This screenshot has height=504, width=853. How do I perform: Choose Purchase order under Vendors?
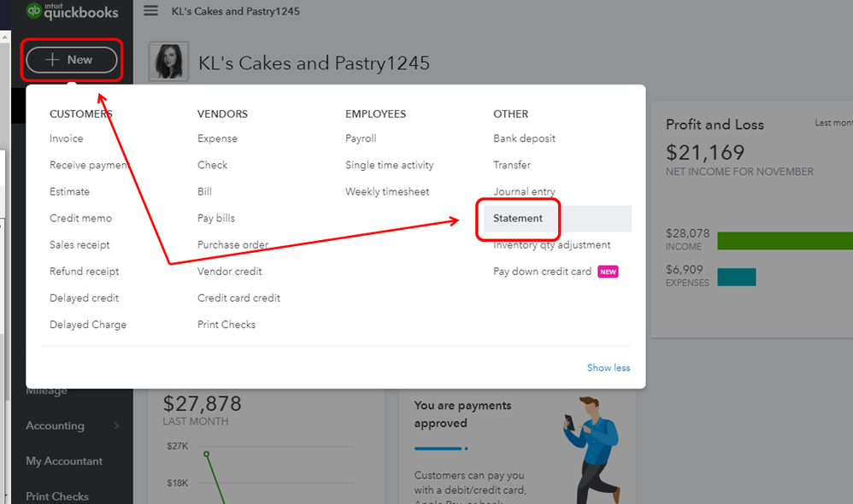[232, 244]
